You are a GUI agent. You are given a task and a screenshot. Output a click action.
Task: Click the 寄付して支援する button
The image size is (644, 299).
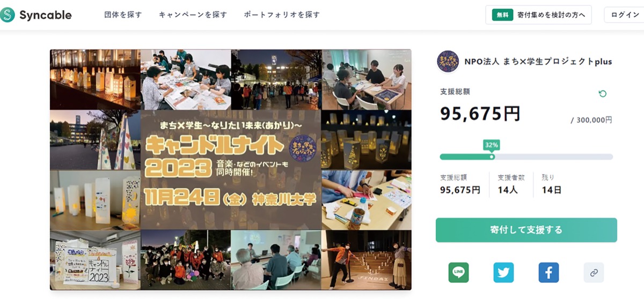[x=526, y=230]
